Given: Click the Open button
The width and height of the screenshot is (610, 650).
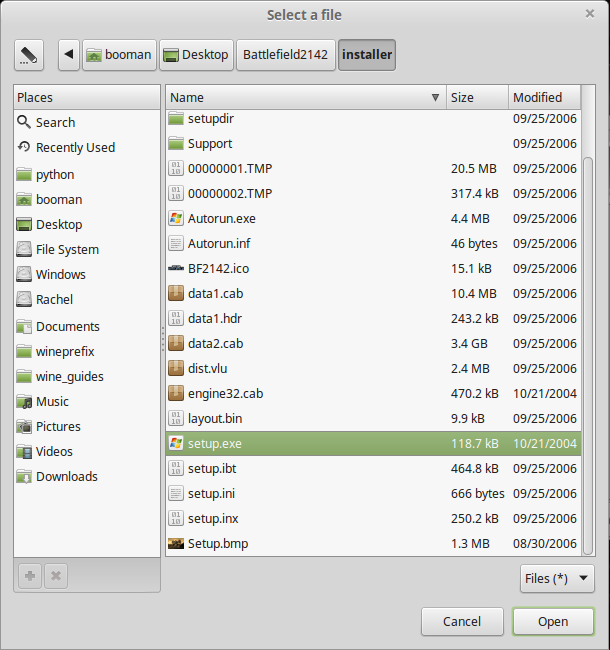Looking at the screenshot, I should click(553, 621).
